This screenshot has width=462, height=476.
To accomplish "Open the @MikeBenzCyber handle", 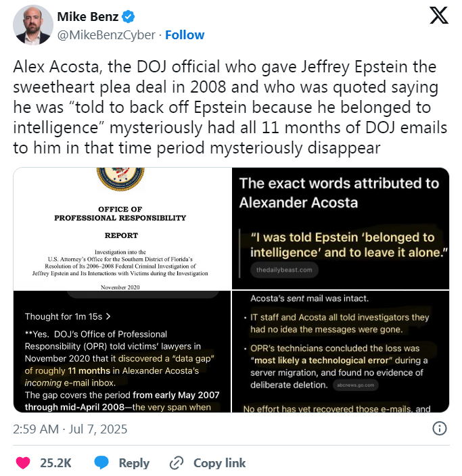I will (x=106, y=35).
